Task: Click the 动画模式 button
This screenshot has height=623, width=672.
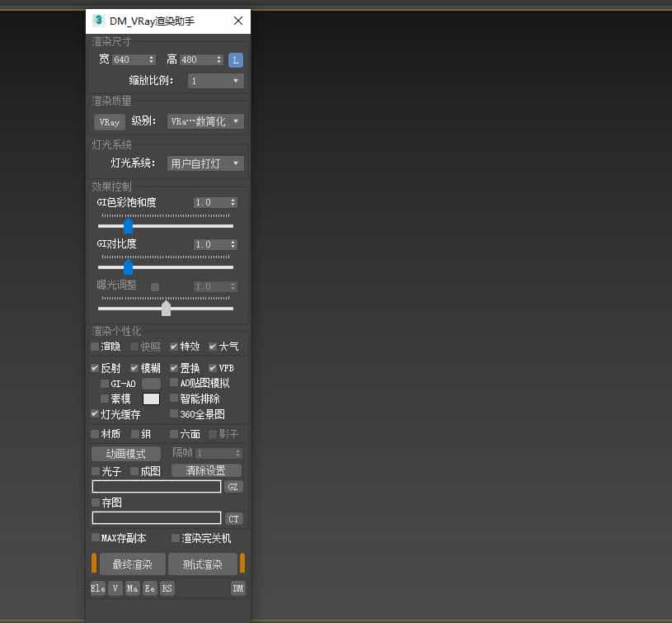Action: [126, 454]
